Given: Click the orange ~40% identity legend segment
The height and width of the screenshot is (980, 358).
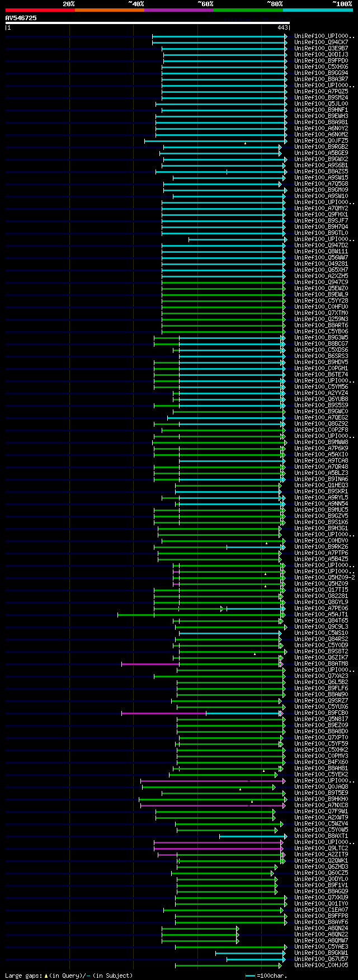Looking at the screenshot, I should point(110,10).
